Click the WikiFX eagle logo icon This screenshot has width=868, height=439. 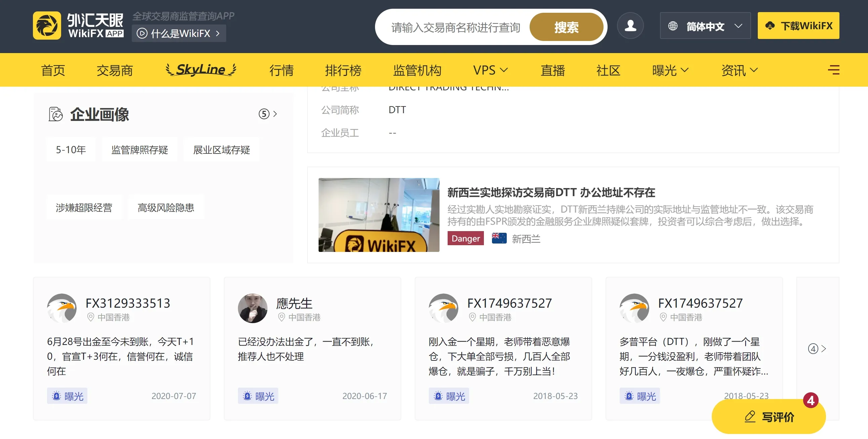click(x=47, y=26)
